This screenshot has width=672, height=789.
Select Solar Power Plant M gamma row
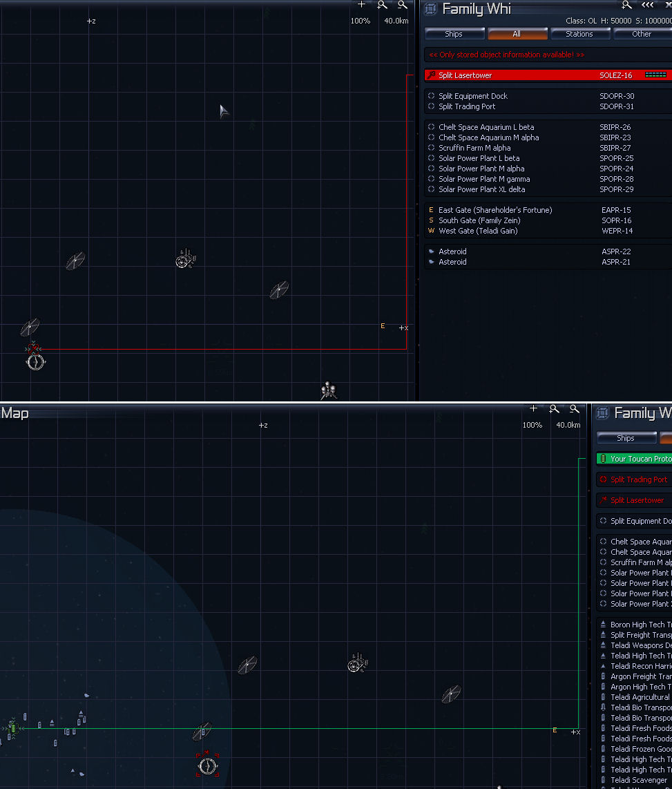coord(548,179)
